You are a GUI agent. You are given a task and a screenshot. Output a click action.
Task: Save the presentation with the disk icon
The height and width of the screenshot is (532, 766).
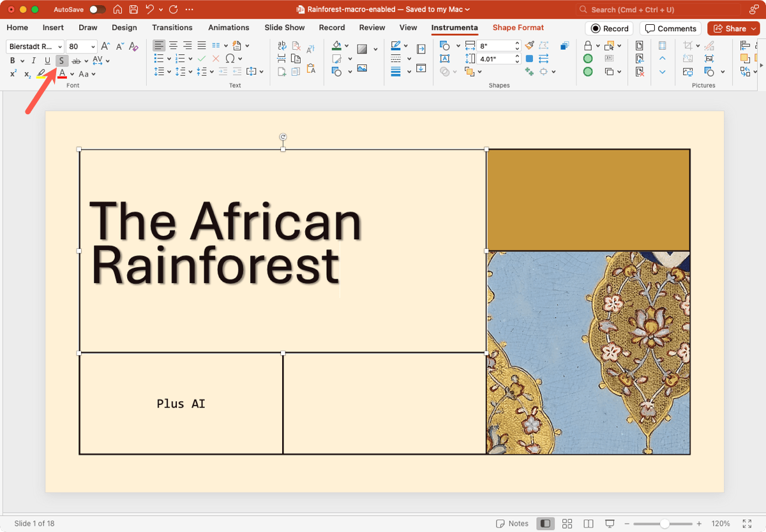[x=133, y=10]
